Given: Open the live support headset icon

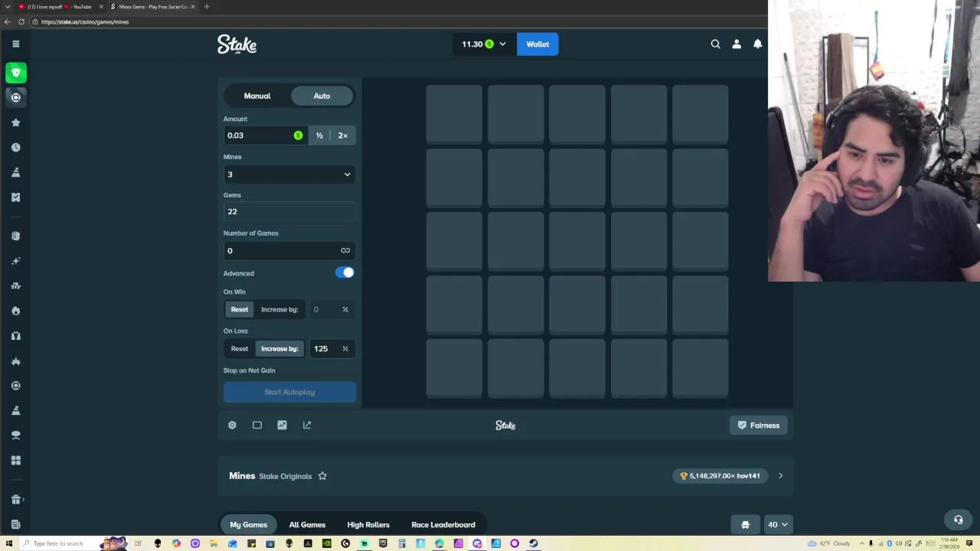Looking at the screenshot, I should coord(958,520).
